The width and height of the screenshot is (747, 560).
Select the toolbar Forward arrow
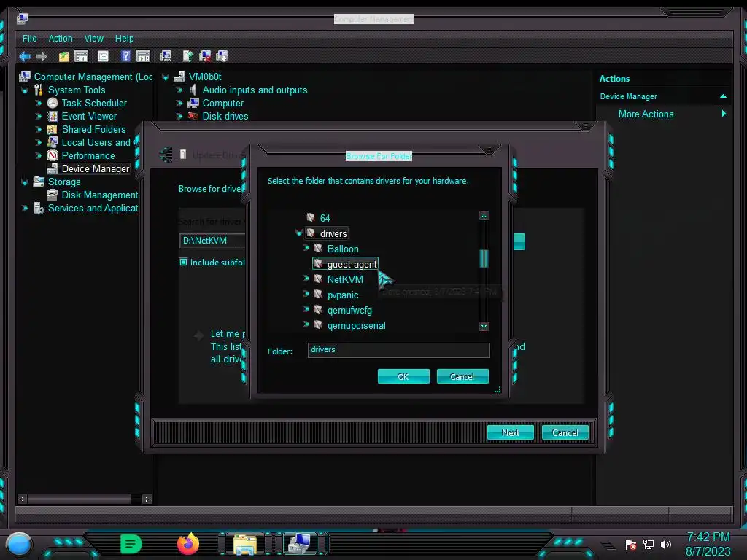[42, 56]
